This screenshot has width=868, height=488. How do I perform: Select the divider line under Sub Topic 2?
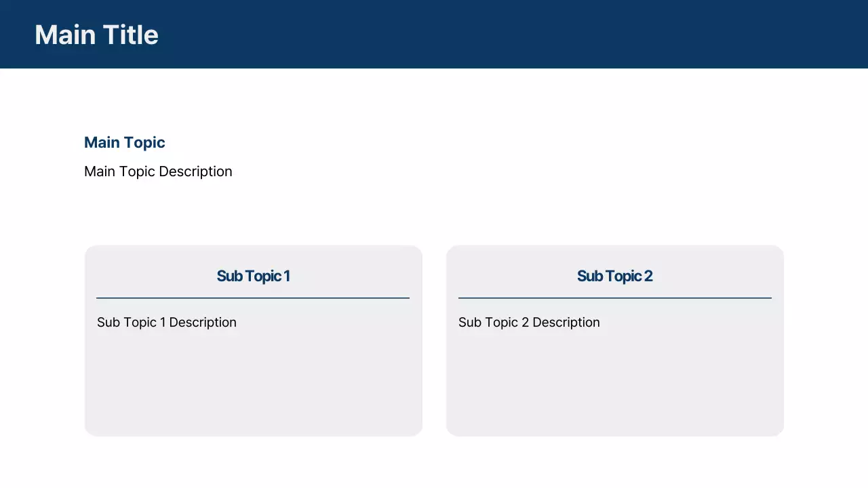click(614, 298)
